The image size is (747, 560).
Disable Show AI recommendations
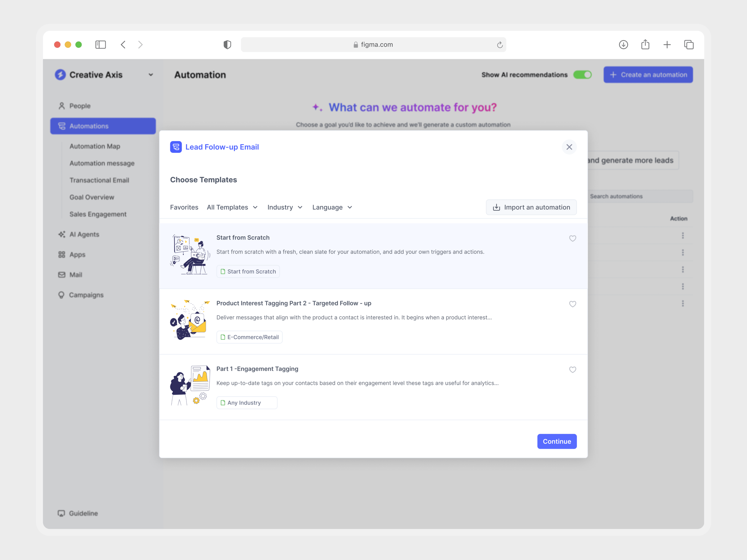pyautogui.click(x=583, y=75)
